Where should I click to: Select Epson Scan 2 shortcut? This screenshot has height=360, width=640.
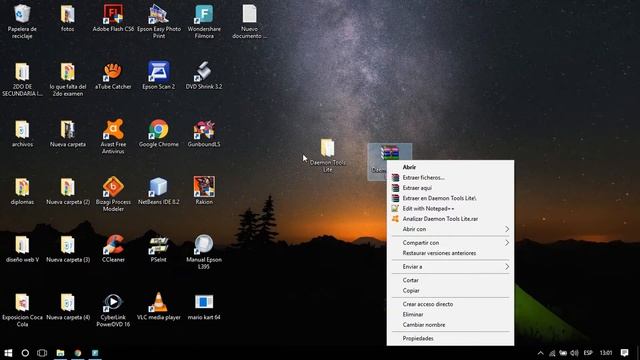click(x=159, y=76)
